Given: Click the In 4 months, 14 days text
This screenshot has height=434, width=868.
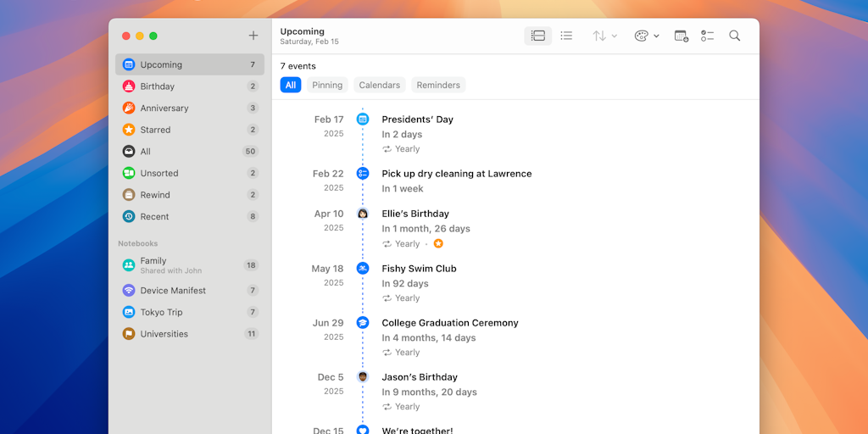Looking at the screenshot, I should tap(428, 337).
